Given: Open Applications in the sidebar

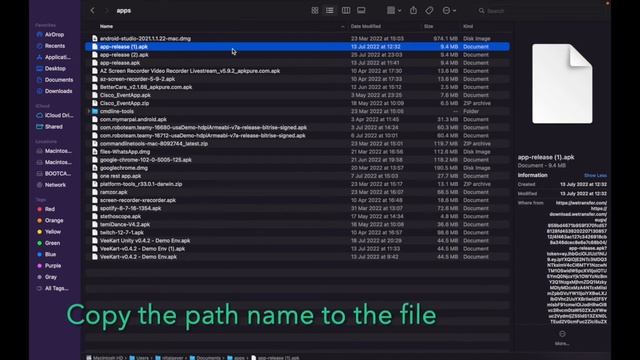Looking at the screenshot, I should (x=57, y=57).
